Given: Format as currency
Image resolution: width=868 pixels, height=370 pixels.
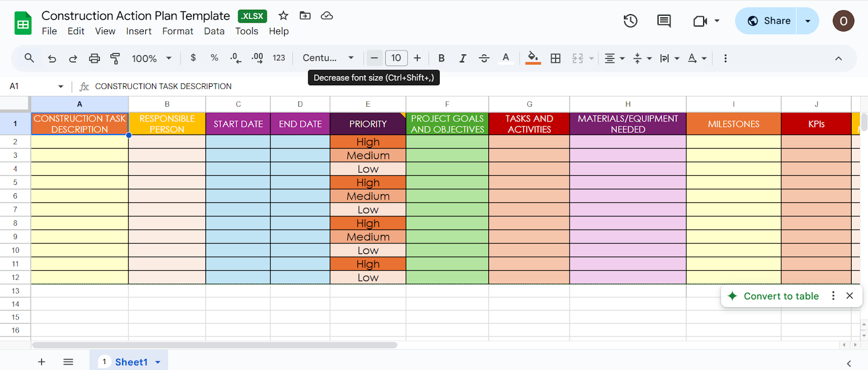Looking at the screenshot, I should pyautogui.click(x=193, y=58).
